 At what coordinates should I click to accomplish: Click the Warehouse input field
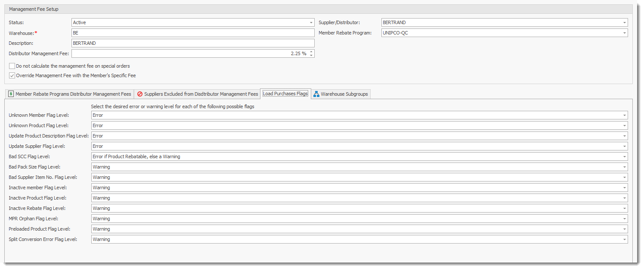coord(192,33)
